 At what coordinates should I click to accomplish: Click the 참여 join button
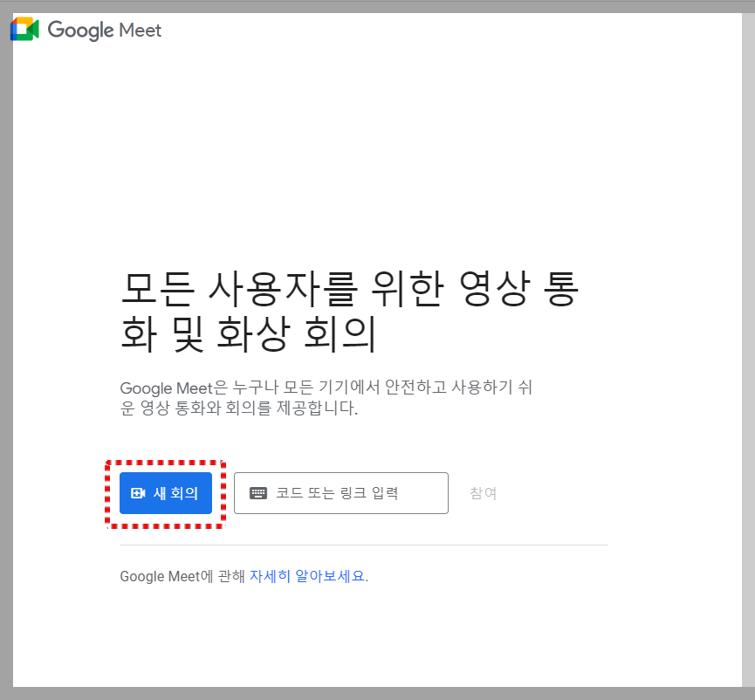[x=483, y=493]
